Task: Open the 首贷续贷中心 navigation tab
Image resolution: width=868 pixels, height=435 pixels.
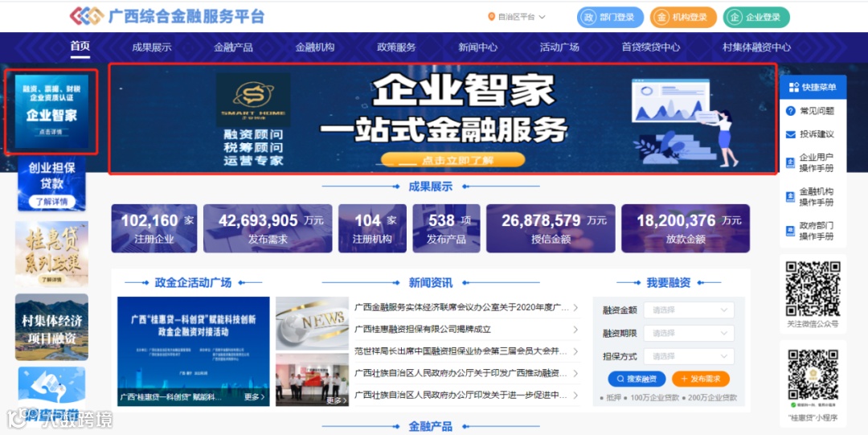Action: pos(650,47)
